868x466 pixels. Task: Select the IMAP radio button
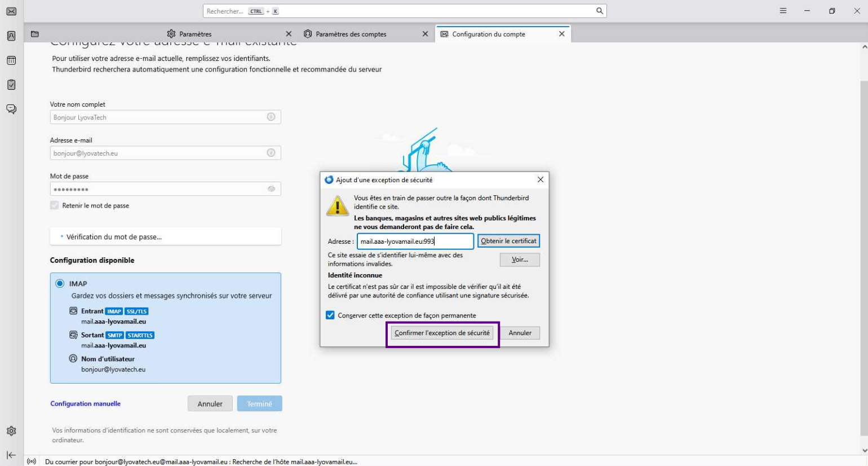click(x=60, y=284)
